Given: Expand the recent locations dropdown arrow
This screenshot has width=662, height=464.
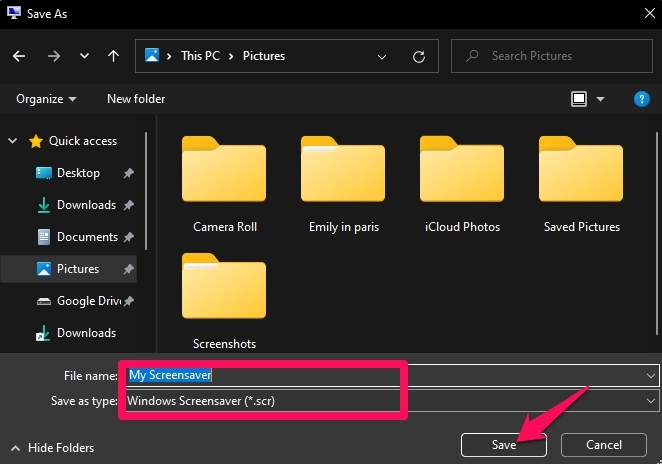Looking at the screenshot, I should (84, 57).
